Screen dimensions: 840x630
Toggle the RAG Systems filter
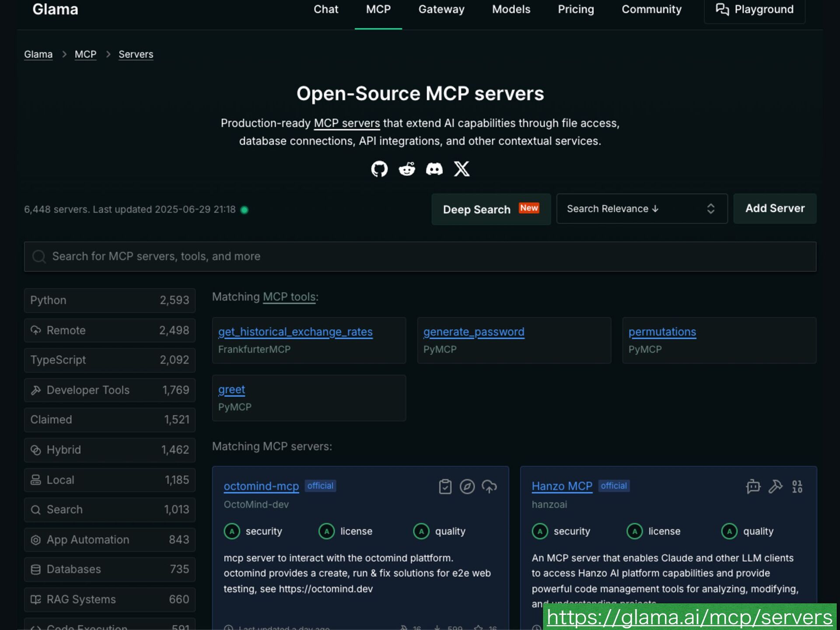(x=110, y=600)
